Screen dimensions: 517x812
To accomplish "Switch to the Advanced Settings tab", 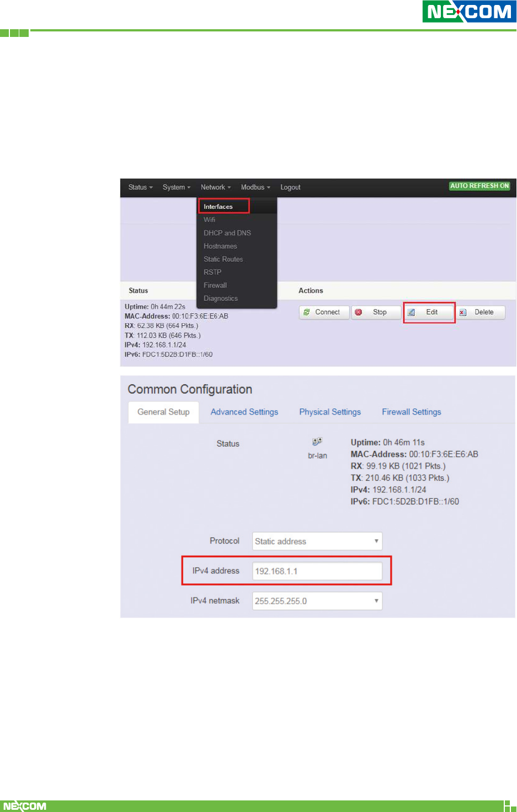I will [244, 412].
